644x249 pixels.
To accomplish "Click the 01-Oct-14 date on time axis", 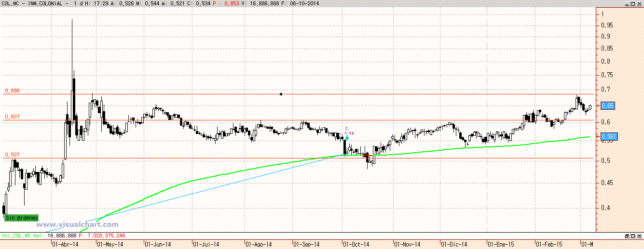I will 356,245.
